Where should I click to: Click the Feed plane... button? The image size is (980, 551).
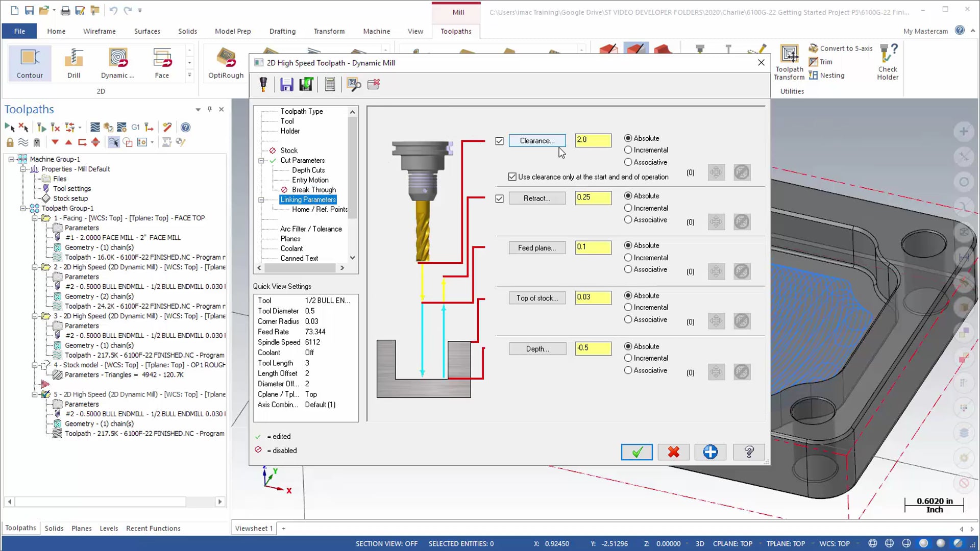[537, 248]
